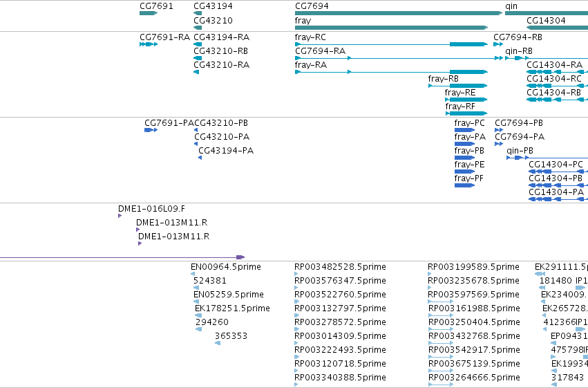Screen dimensions: 588x388
Task: Click the CG7694-RA transcript label
Action: click(320, 51)
